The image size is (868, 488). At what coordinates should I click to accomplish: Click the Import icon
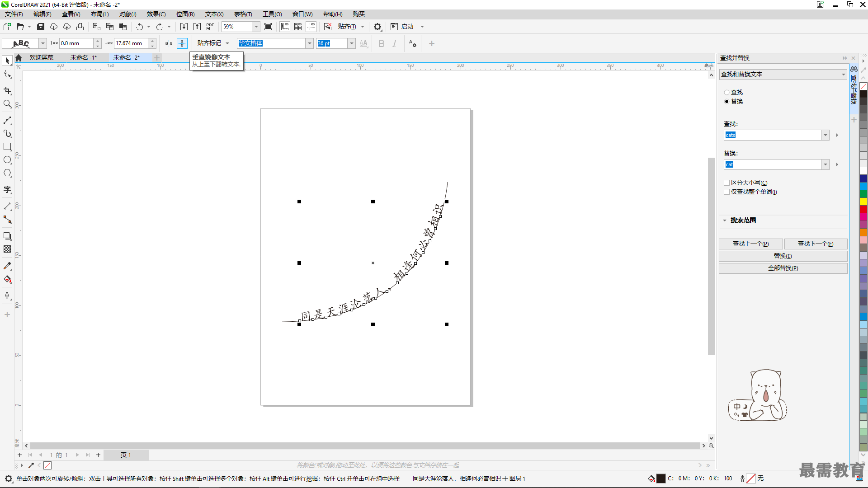(x=184, y=27)
